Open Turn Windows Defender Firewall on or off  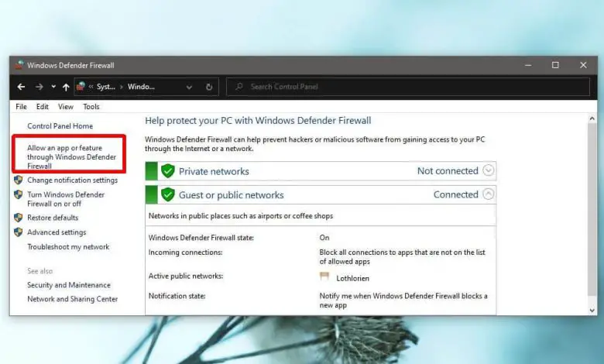pyautogui.click(x=66, y=199)
